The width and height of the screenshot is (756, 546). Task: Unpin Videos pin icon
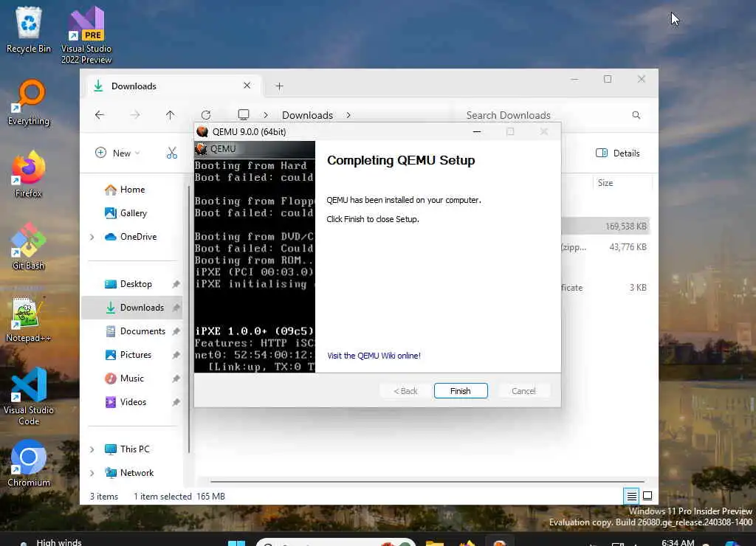tap(176, 402)
